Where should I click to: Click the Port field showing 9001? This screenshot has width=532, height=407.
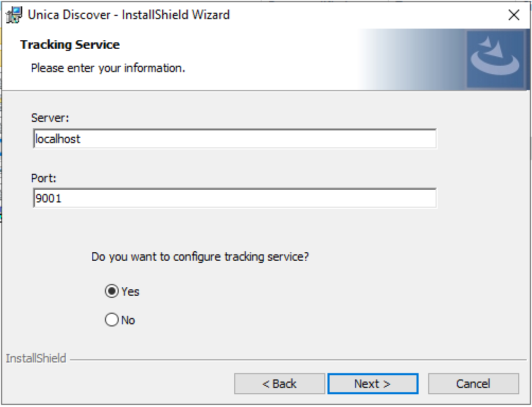point(234,198)
